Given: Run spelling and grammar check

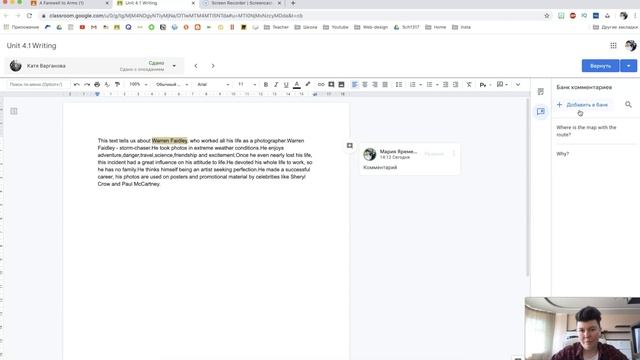Looking at the screenshot, I should click(107, 84).
